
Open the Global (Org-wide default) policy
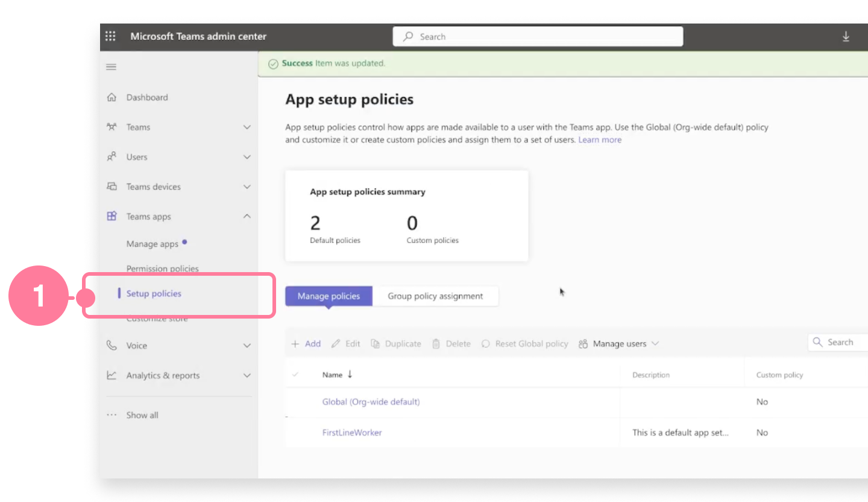coord(371,401)
